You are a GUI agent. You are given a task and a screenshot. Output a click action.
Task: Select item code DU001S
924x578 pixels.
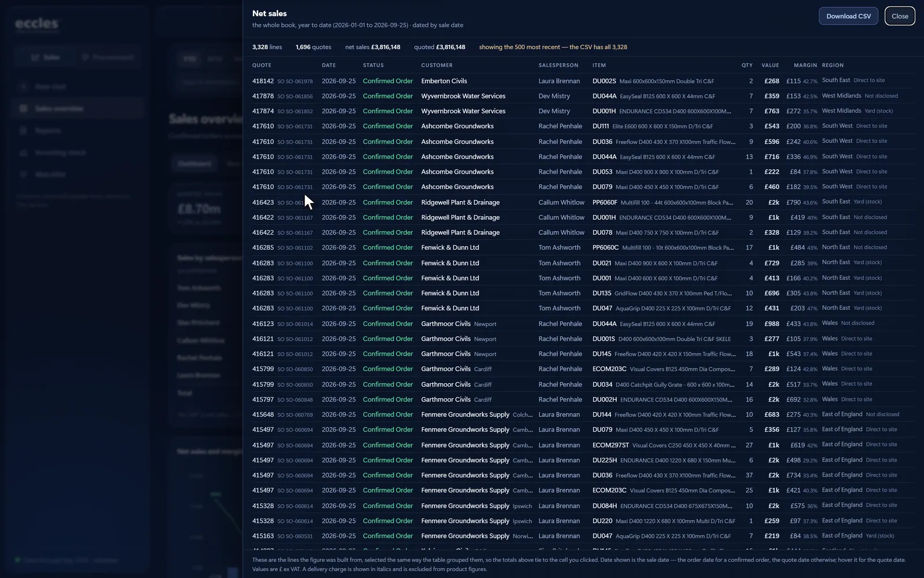pyautogui.click(x=603, y=339)
